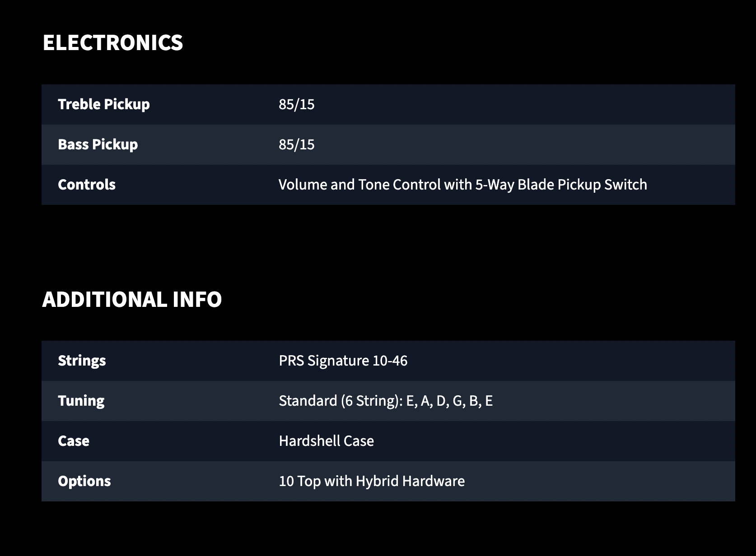Image resolution: width=756 pixels, height=556 pixels.
Task: Click the ELECTRONICS section heading
Action: tap(112, 43)
